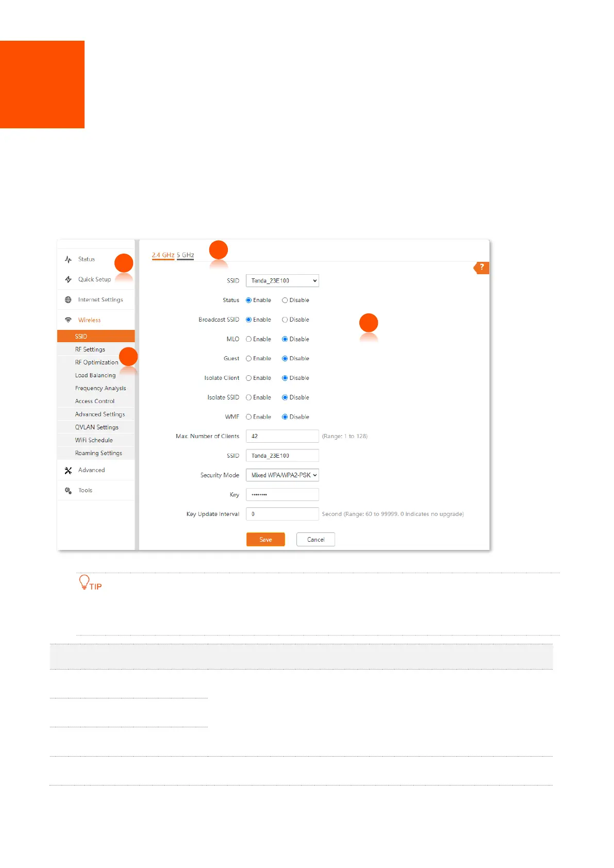This screenshot has width=614, height=868.
Task: Click the Tools gear icon
Action: tap(68, 490)
